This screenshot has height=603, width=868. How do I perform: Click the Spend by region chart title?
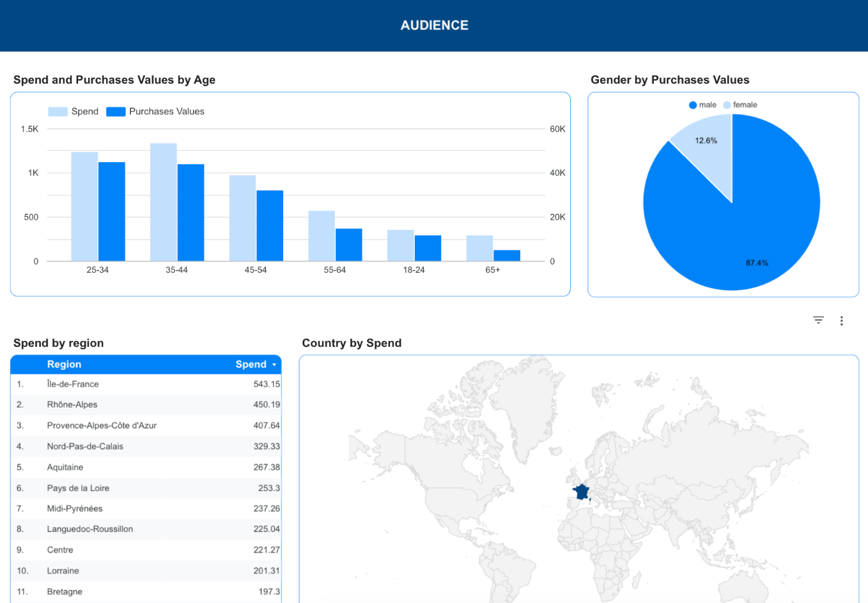coord(58,343)
